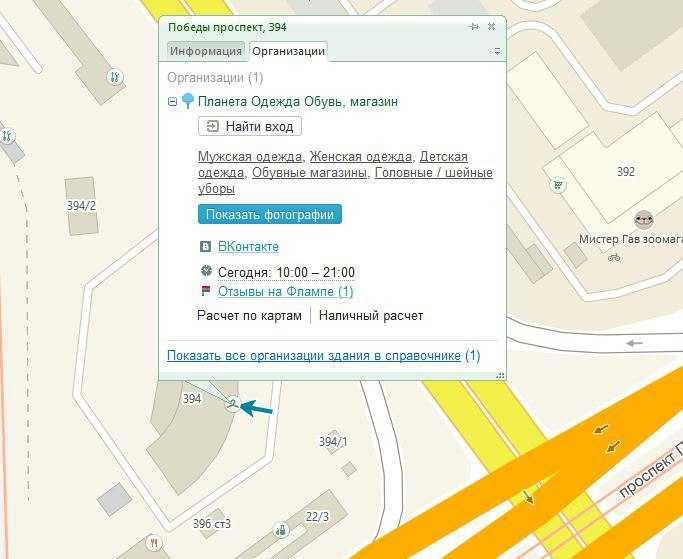Click the shopping cart map icon

pos(558,184)
